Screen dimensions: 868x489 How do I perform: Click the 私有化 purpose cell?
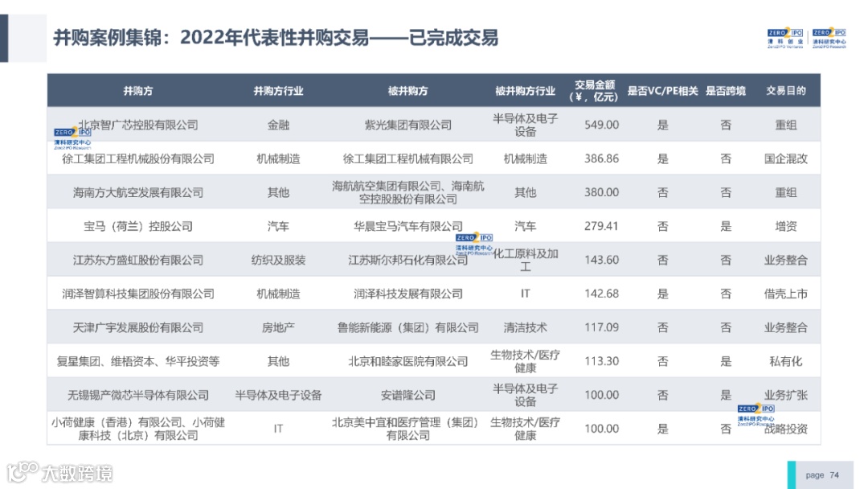click(785, 361)
